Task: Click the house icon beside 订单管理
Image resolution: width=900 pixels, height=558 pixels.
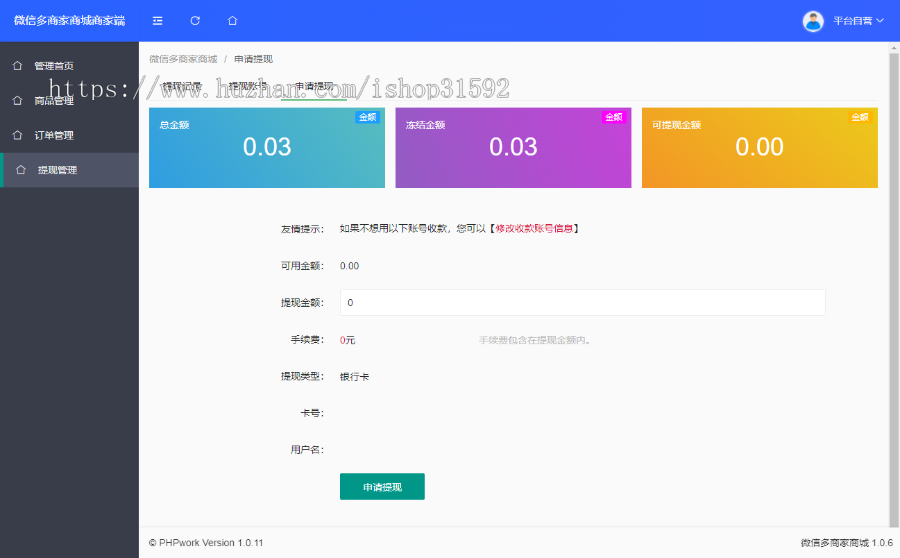Action: pos(16,135)
